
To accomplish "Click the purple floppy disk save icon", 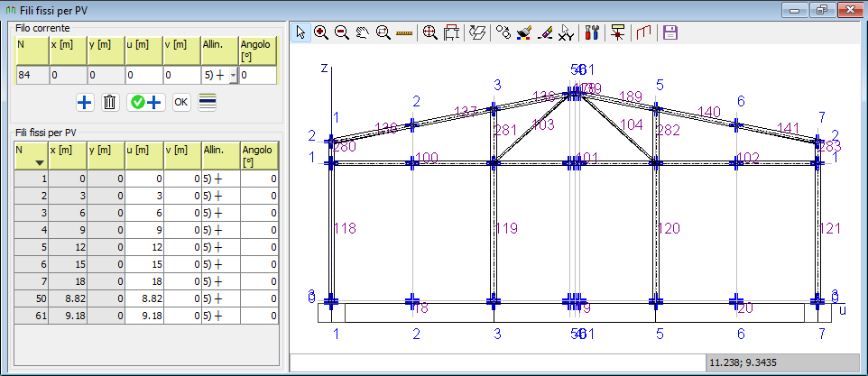I will [x=670, y=32].
